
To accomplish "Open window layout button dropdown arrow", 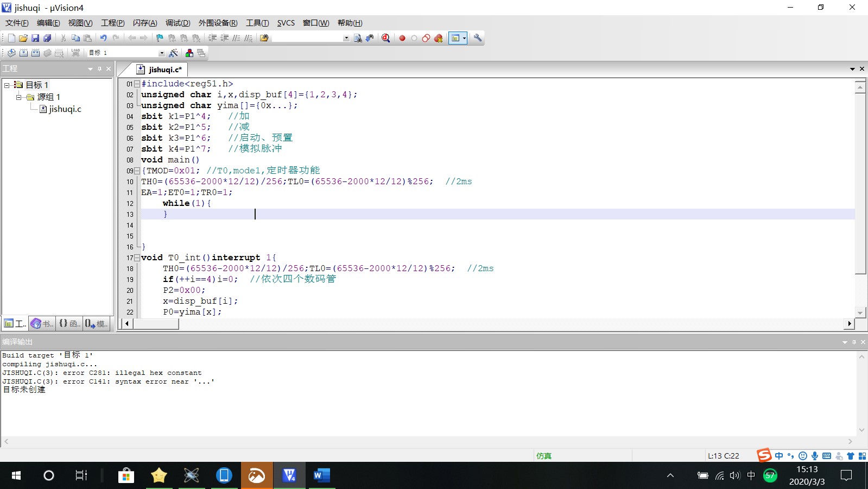I will point(465,38).
